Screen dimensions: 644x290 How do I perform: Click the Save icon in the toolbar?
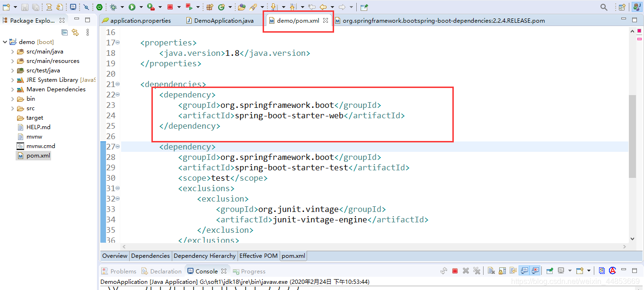[x=25, y=7]
